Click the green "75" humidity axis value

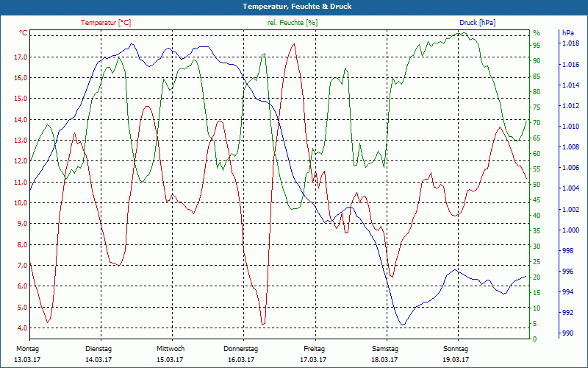(x=537, y=107)
